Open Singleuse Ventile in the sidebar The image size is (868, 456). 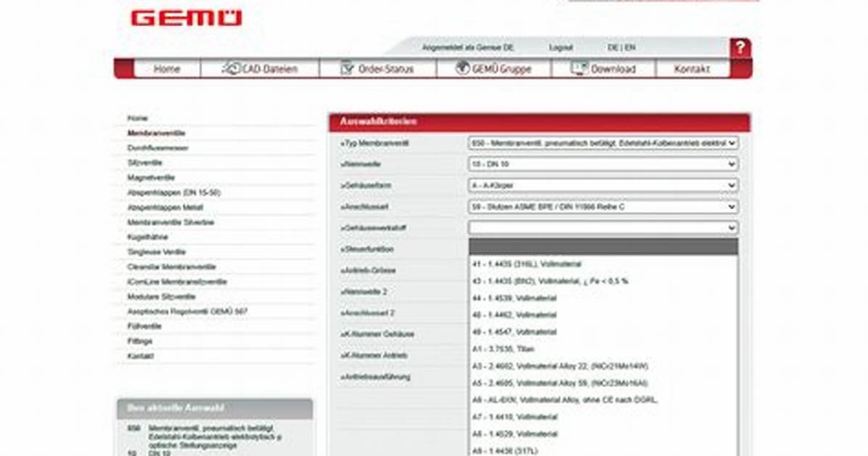[x=156, y=252]
